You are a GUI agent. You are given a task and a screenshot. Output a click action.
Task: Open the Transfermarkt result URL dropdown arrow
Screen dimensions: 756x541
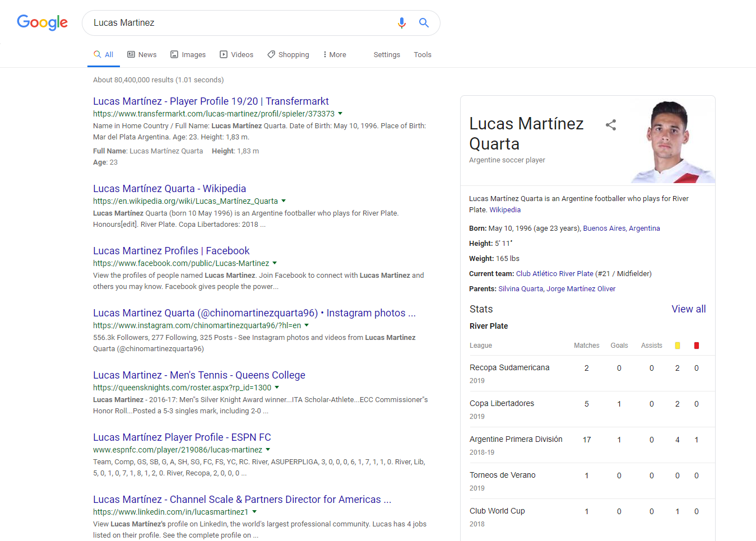(340, 114)
